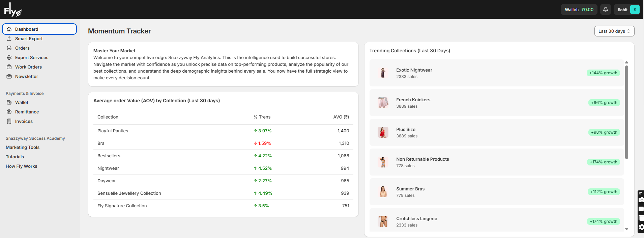This screenshot has height=238, width=644.
Task: Go to Dashboard in sidebar
Action: (x=39, y=29)
